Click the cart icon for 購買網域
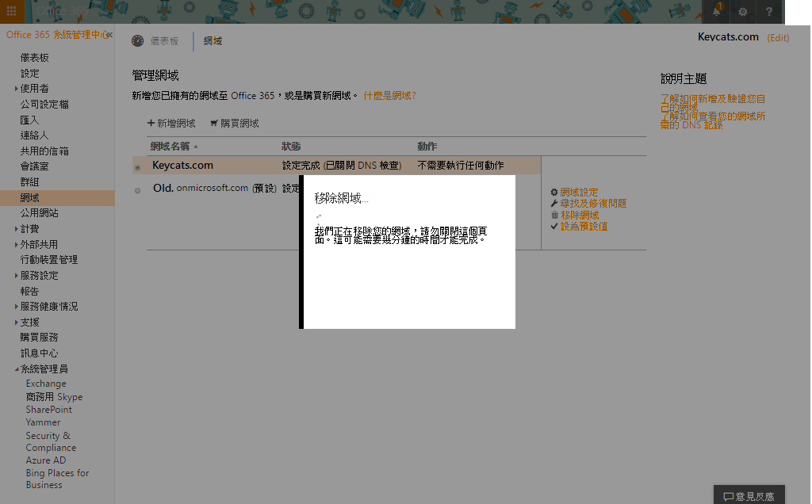This screenshot has width=812, height=504. coord(214,123)
